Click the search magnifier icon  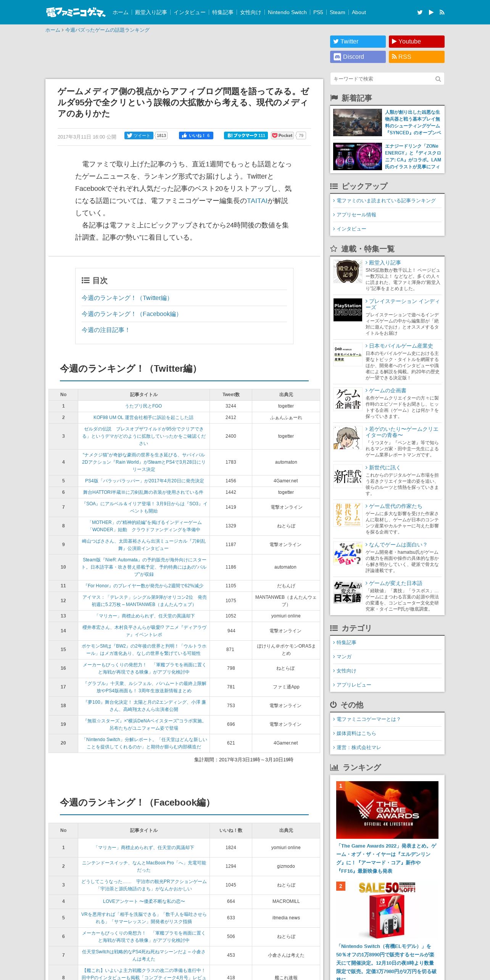point(438,79)
